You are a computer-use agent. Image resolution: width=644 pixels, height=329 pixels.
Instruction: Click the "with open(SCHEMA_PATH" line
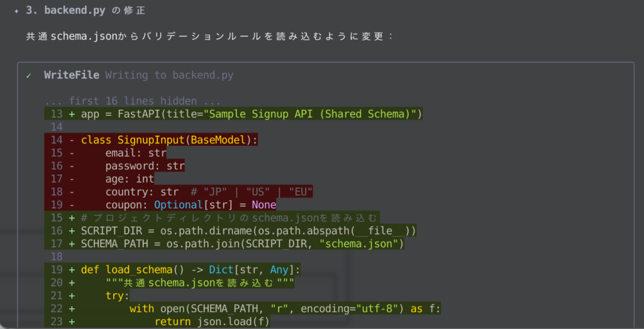coord(285,309)
